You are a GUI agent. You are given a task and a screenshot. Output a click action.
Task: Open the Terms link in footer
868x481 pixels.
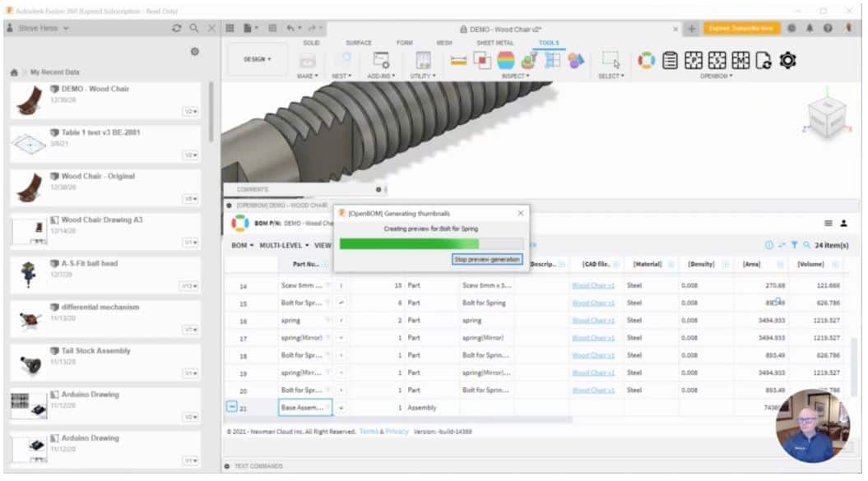(368, 431)
